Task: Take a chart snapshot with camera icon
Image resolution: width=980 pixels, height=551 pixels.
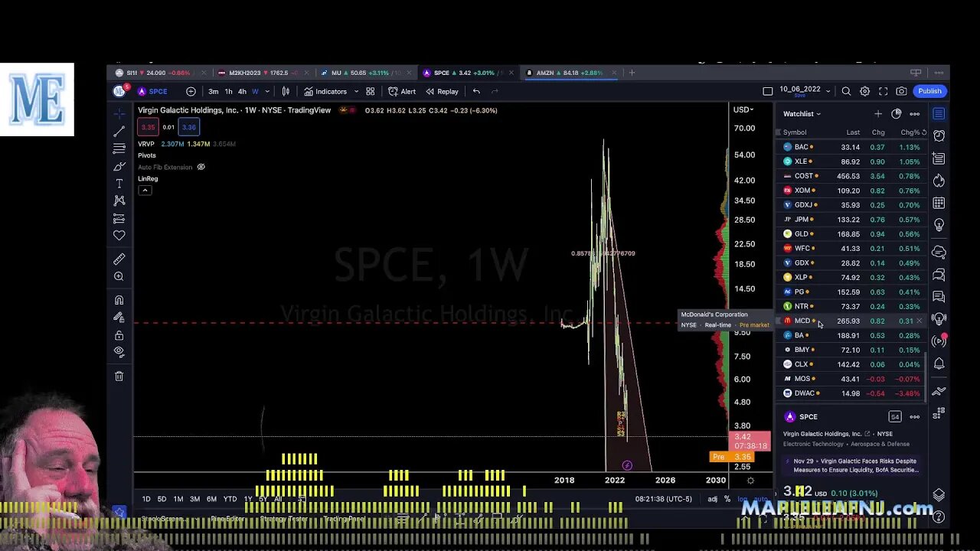Action: [901, 91]
